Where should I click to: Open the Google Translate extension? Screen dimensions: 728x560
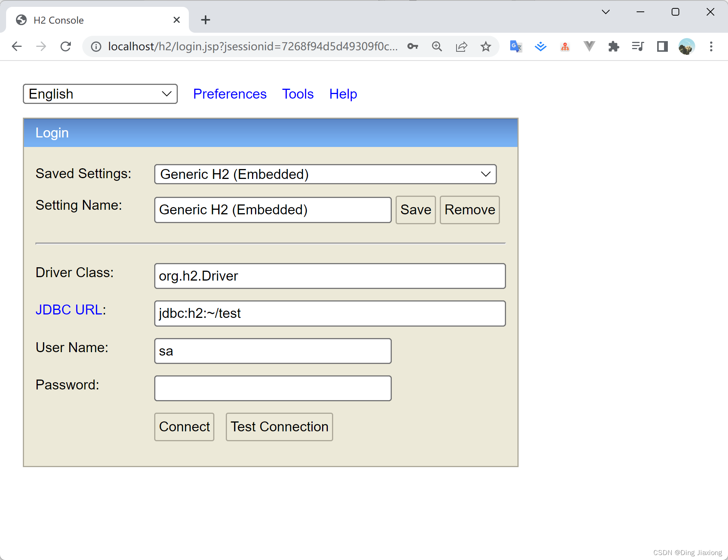pos(516,46)
